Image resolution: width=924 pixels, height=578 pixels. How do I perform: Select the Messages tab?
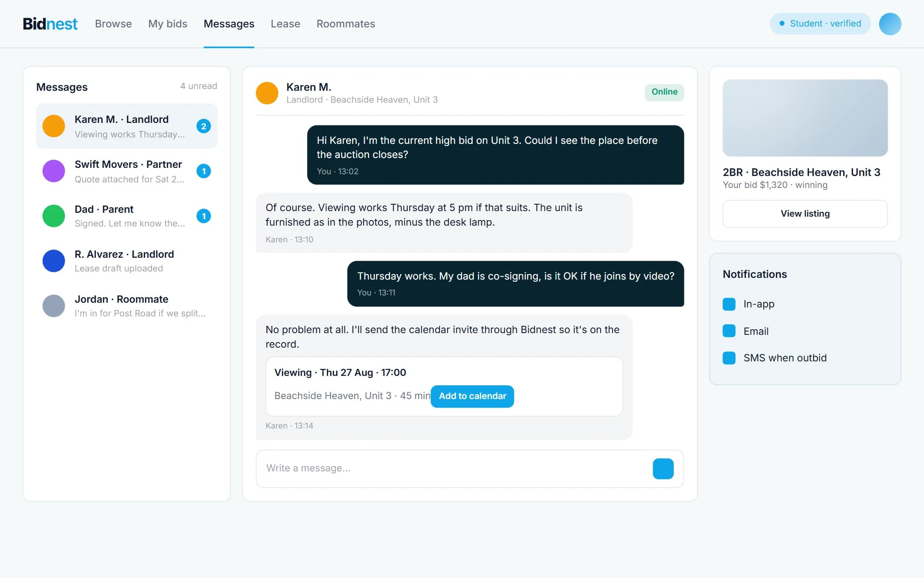click(229, 24)
